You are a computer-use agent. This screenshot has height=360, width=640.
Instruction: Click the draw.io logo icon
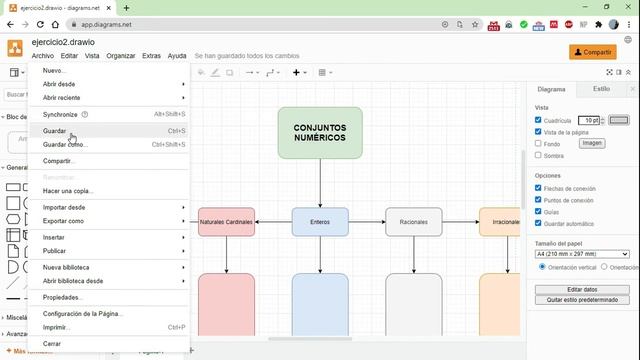(15, 48)
